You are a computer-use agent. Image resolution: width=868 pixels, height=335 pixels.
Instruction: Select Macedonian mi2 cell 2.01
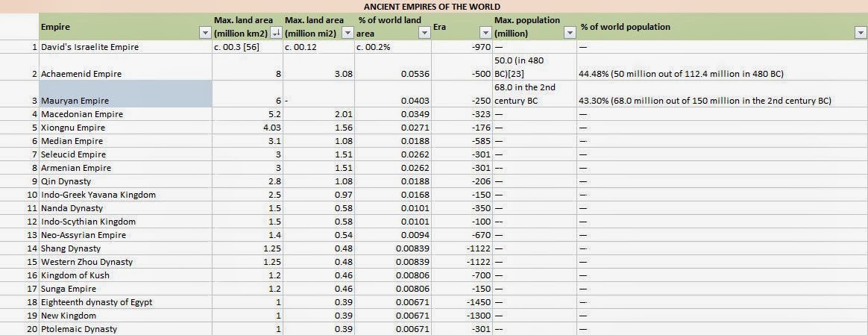[319, 114]
